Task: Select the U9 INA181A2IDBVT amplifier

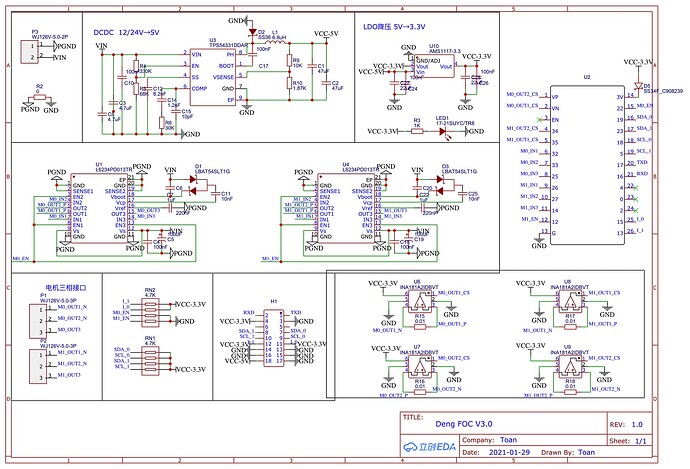Action: tap(570, 366)
